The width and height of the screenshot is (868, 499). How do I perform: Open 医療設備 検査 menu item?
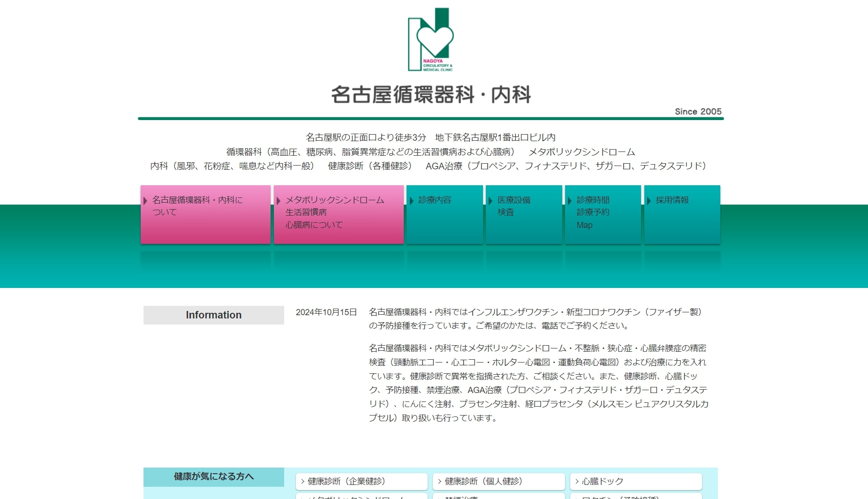(524, 214)
